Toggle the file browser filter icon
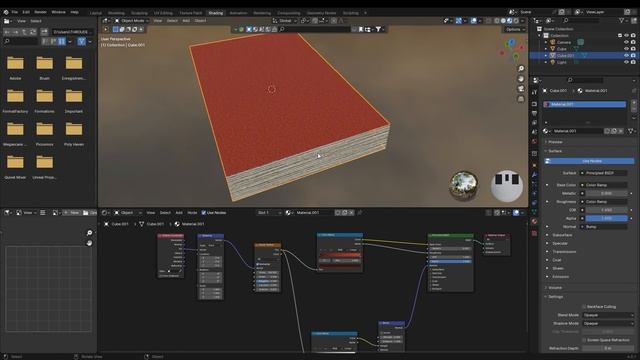The image size is (640, 360). (81, 41)
